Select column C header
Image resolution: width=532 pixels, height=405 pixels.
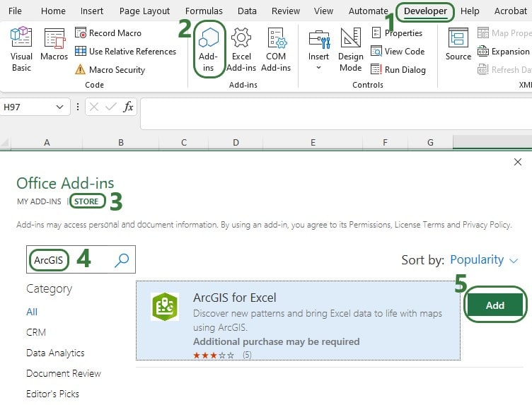click(184, 142)
